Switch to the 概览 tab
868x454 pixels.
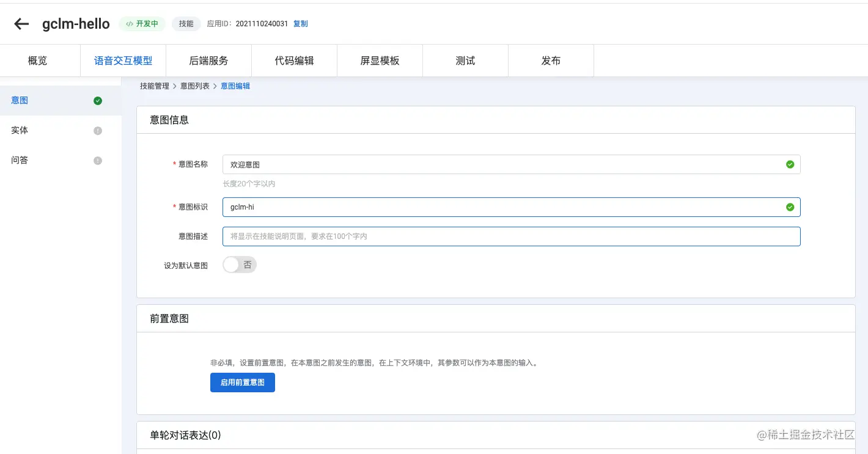pos(37,60)
